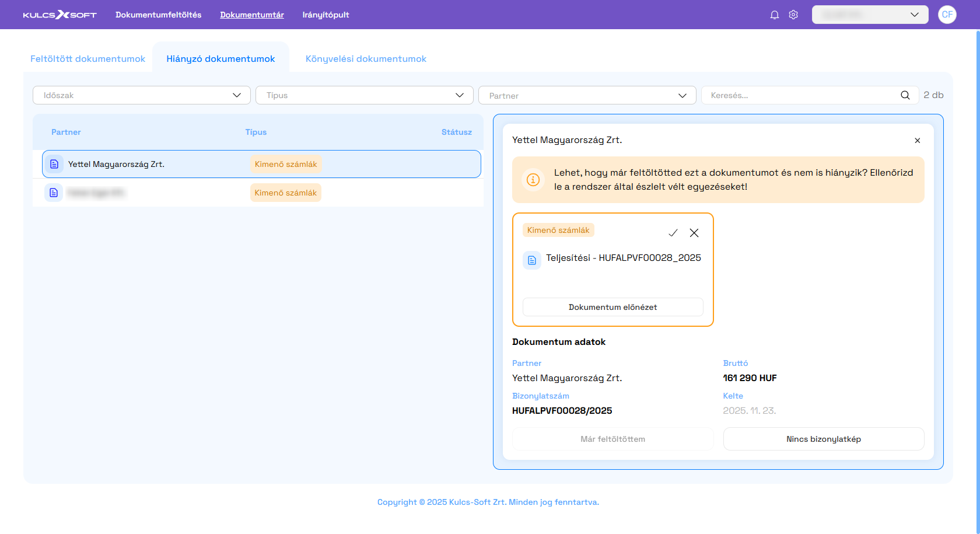This screenshot has height=534, width=980.
Task: Click the date 2025. 11. 23.
Action: pyautogui.click(x=750, y=410)
